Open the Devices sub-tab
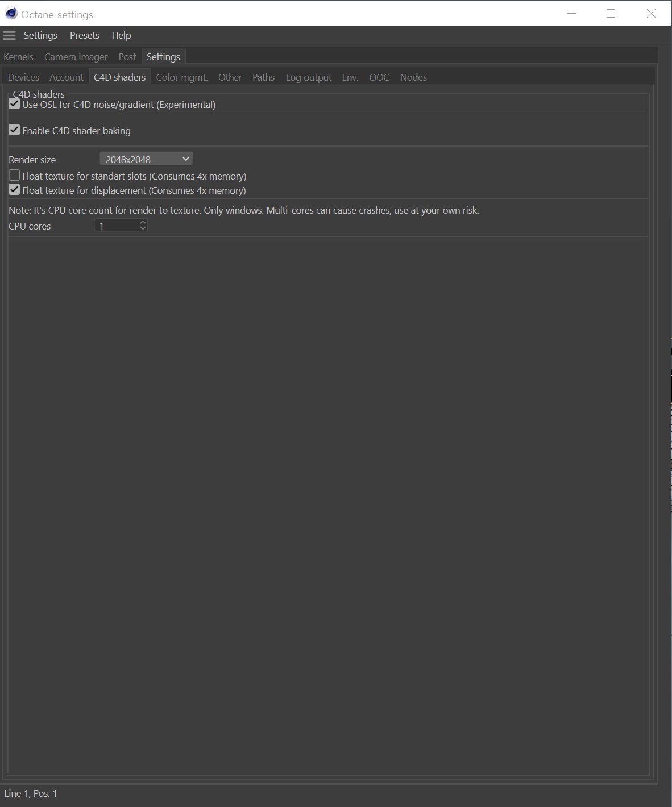Image resolution: width=672 pixels, height=807 pixels. point(23,77)
